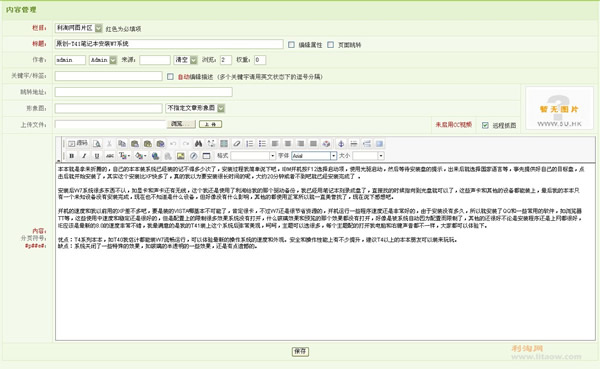Image resolution: width=600 pixels, height=369 pixels.
Task: Click the 标题 title input field
Action: [x=169, y=44]
